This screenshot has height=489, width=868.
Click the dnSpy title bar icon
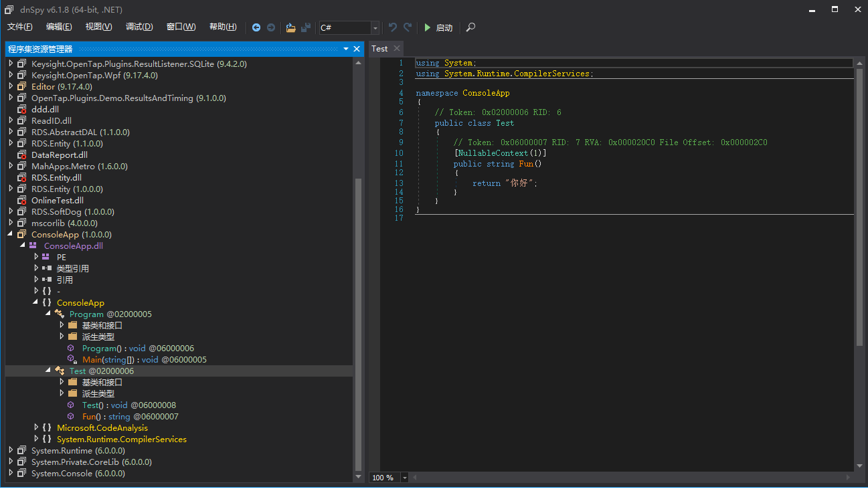click(x=9, y=9)
